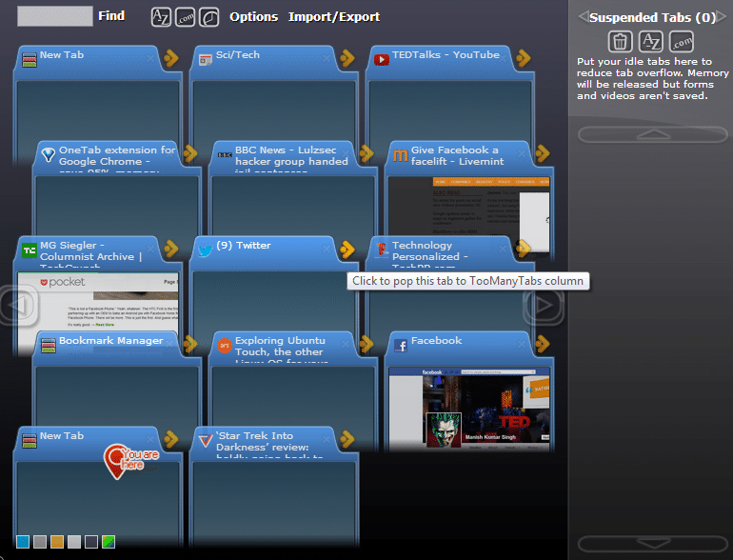Open the TEDTalks - YouTube tab title
This screenshot has height=560, width=733.
(x=446, y=54)
